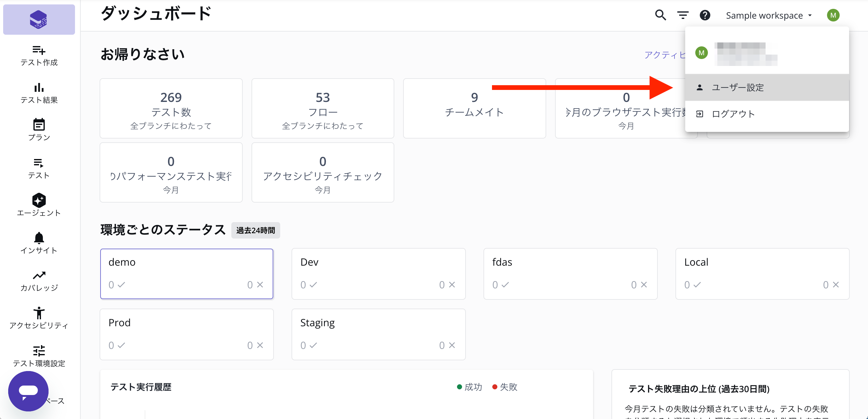Open エージェント in the sidebar

pyautogui.click(x=39, y=205)
